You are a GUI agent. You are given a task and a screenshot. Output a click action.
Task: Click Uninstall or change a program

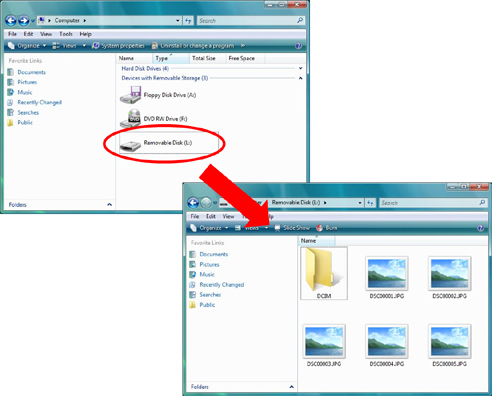coord(193,46)
